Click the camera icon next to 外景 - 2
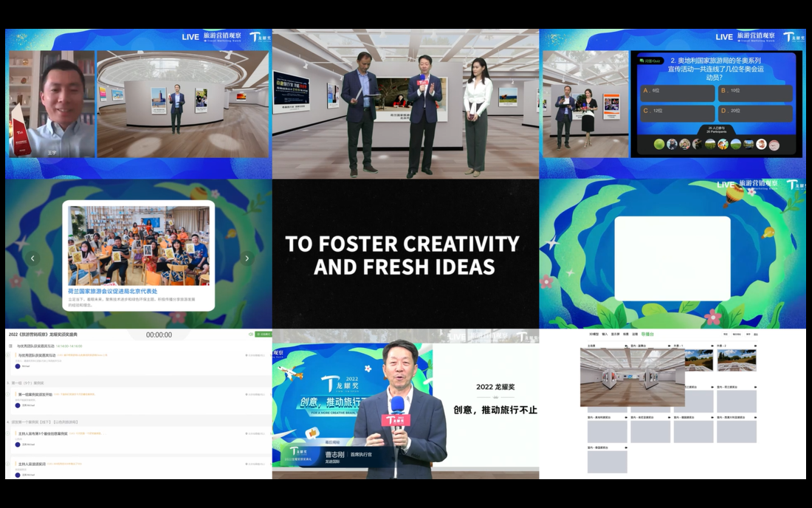Viewport: 812px width, 508px height. [x=754, y=345]
